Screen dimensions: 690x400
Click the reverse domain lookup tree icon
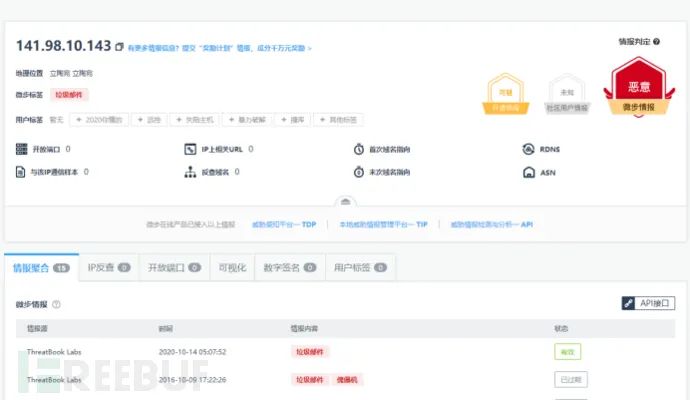pyautogui.click(x=190, y=172)
